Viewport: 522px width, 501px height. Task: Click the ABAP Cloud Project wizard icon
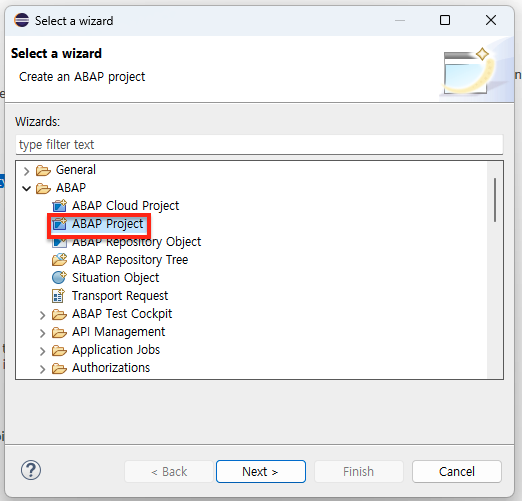[60, 206]
